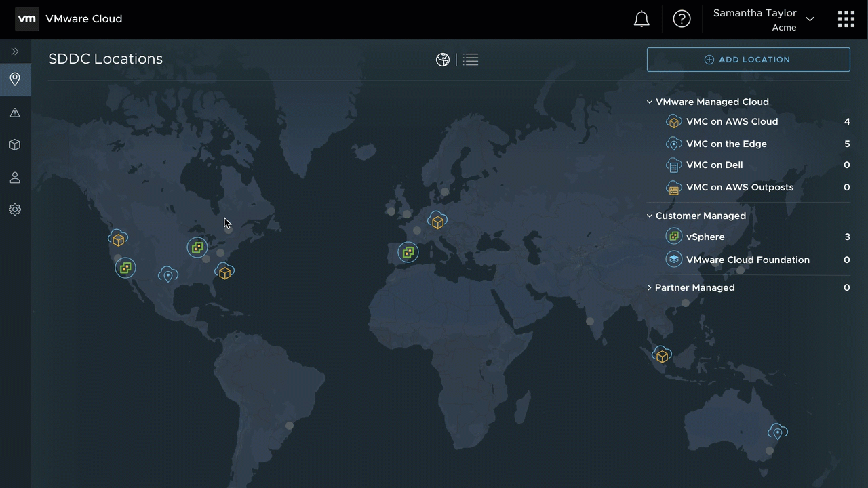The height and width of the screenshot is (488, 868).
Task: Click the VMC on the Edge legend icon
Action: (x=673, y=144)
